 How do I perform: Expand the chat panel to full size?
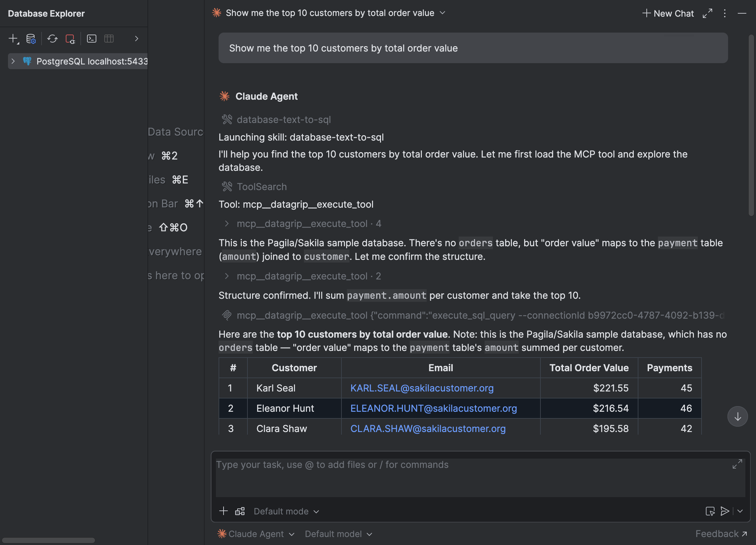coord(708,13)
